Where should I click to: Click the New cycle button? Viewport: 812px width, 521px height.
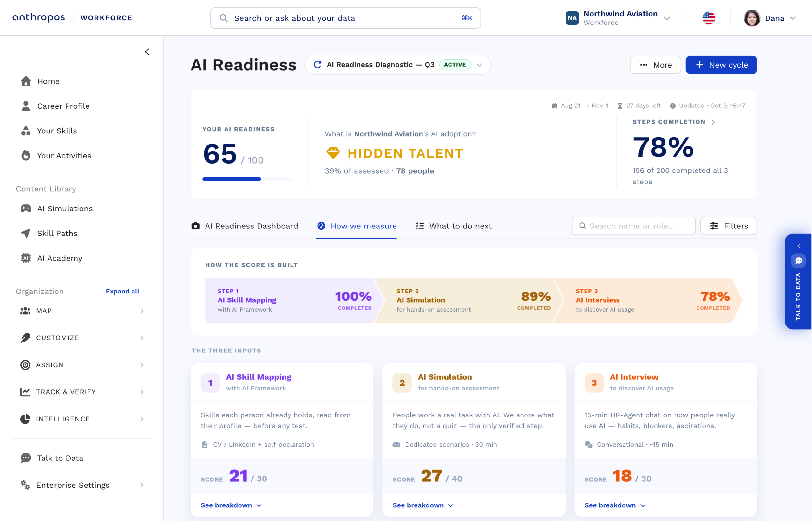click(721, 65)
